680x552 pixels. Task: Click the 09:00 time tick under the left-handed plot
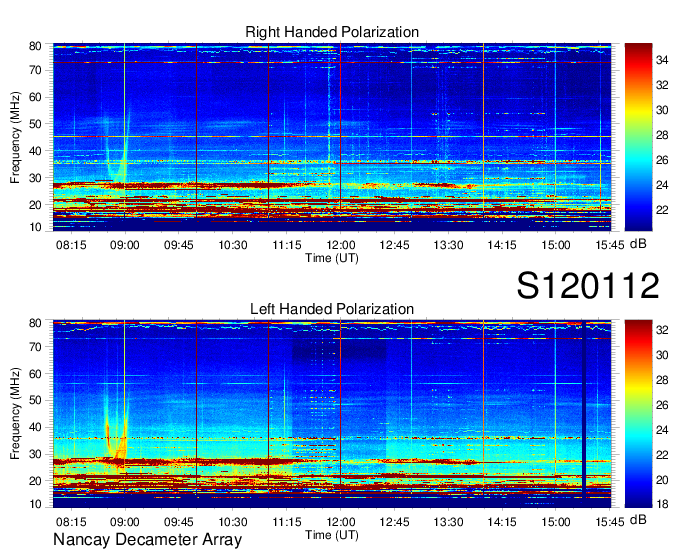coord(125,522)
